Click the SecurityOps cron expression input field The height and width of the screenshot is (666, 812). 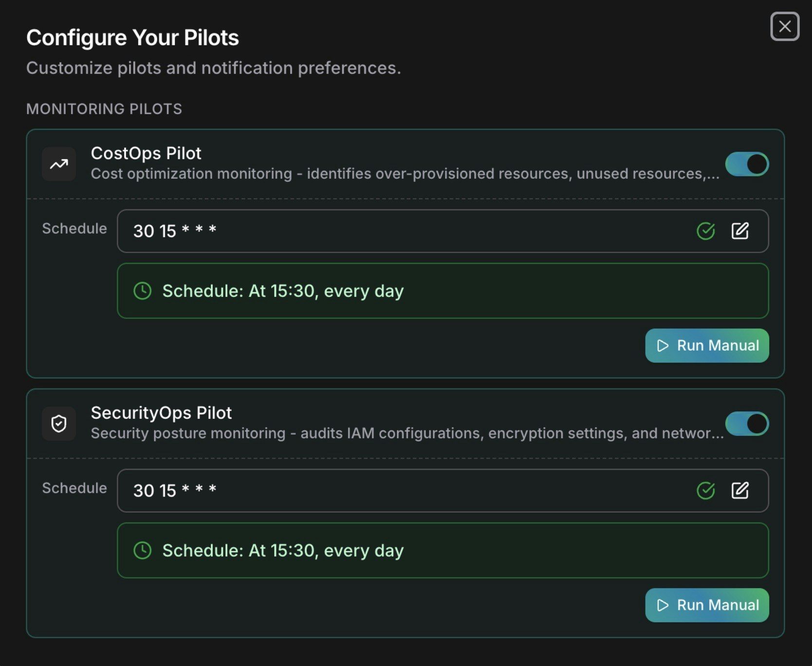point(341,491)
